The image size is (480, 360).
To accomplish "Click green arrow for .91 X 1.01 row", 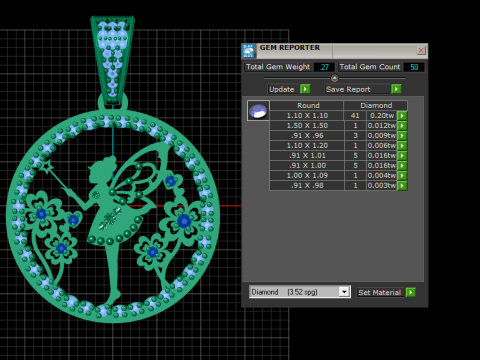I will click(x=402, y=156).
